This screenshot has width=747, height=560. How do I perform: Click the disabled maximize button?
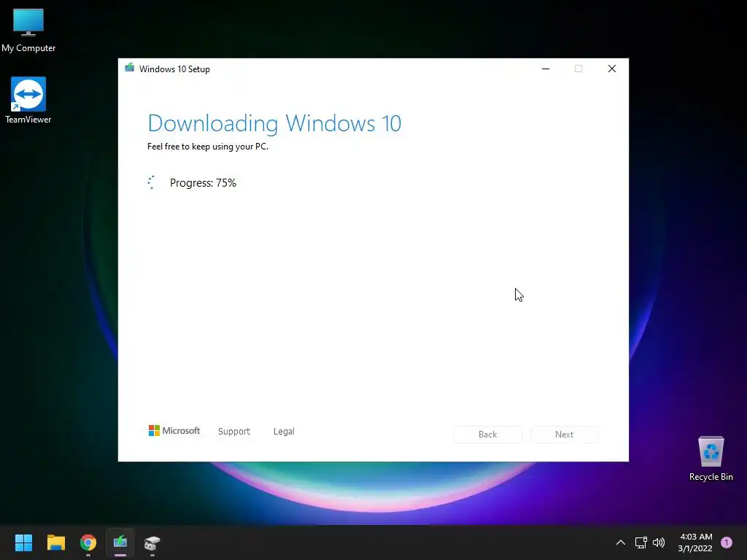point(578,69)
